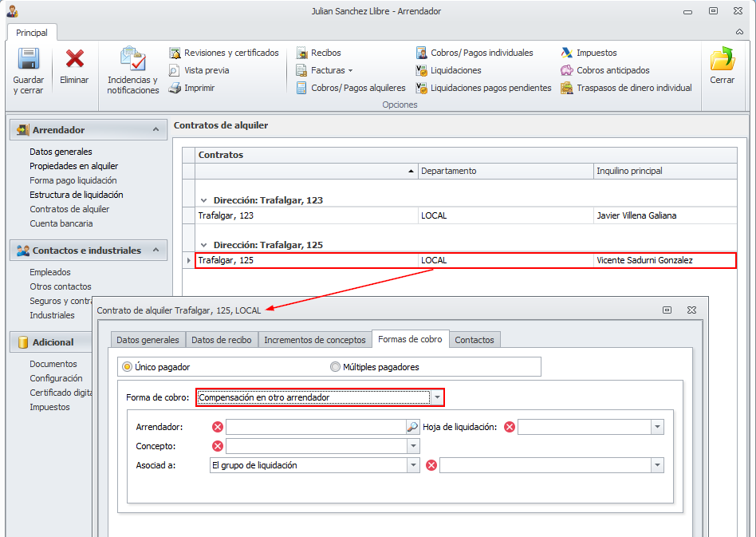Select the Formas de cobro tab
The width and height of the screenshot is (756, 537).
point(411,339)
